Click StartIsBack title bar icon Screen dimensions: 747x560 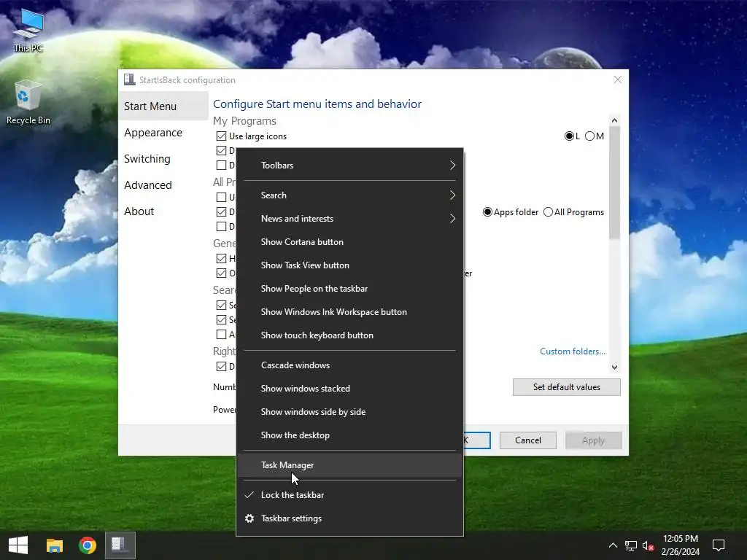coord(129,79)
